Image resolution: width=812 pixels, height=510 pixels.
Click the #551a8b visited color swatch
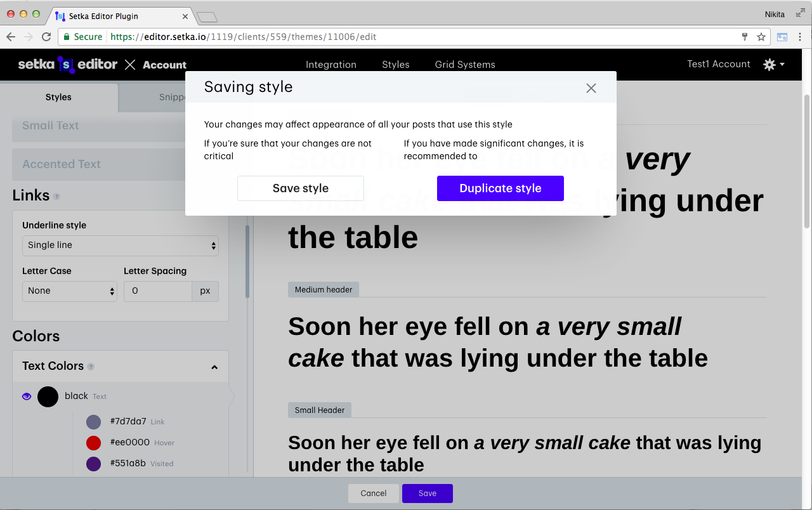pyautogui.click(x=94, y=464)
